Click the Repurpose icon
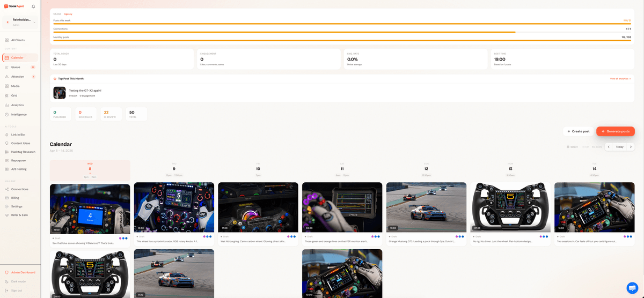 pos(6,160)
